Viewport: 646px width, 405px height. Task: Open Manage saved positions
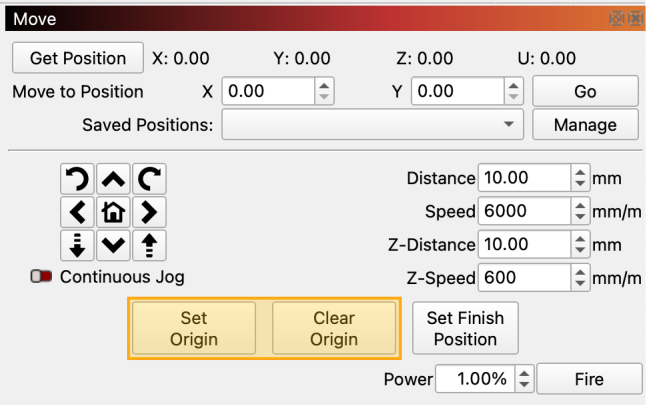585,125
